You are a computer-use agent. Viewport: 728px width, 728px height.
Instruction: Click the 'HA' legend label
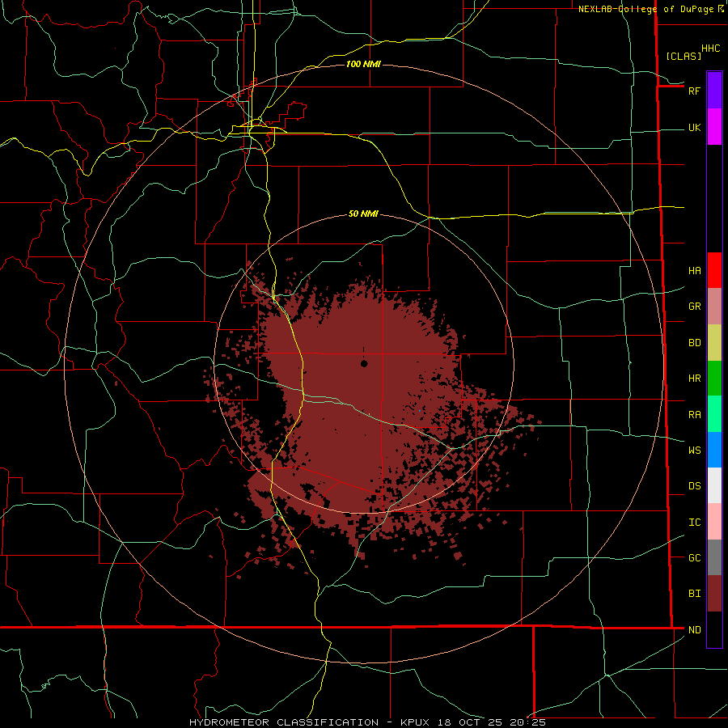coord(694,271)
